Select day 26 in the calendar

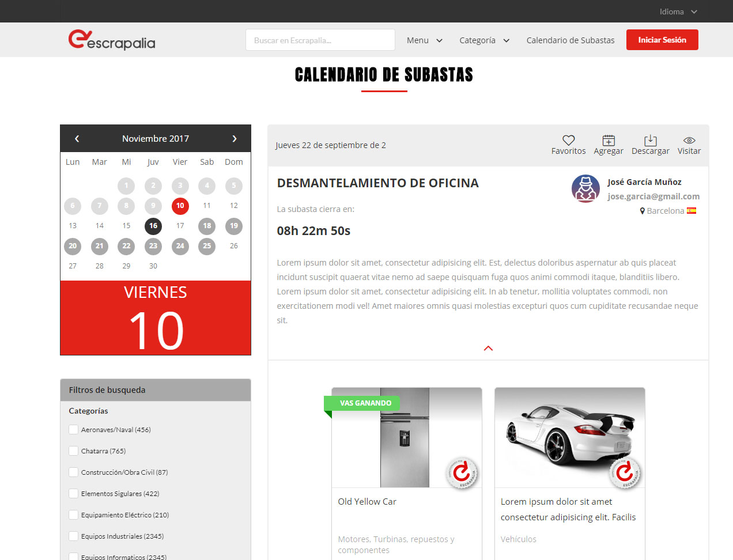pyautogui.click(x=234, y=246)
